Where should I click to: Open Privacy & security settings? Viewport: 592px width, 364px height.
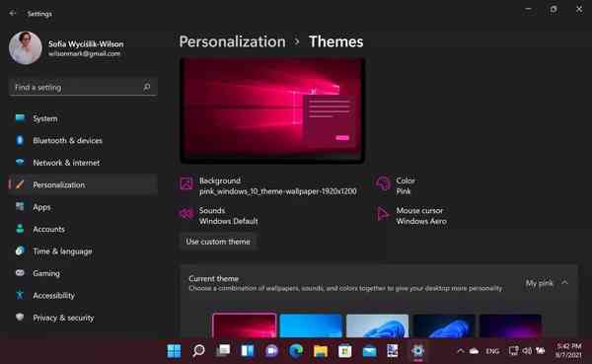tap(83, 318)
